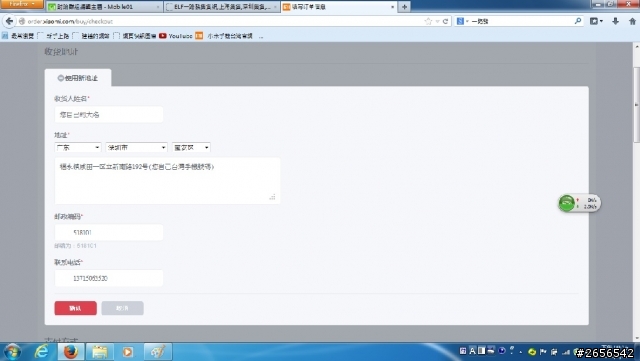Open the Firefox application menu button
640x361 pixels.
pos(22,4)
